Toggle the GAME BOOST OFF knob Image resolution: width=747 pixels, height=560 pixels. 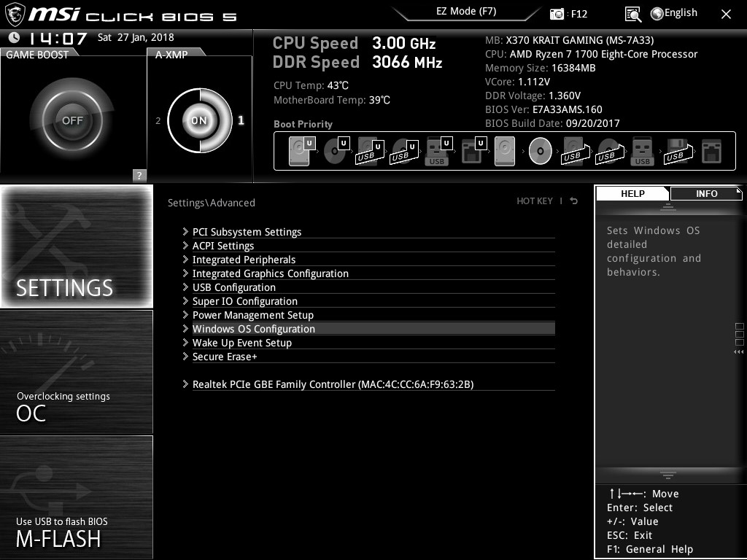coord(72,120)
